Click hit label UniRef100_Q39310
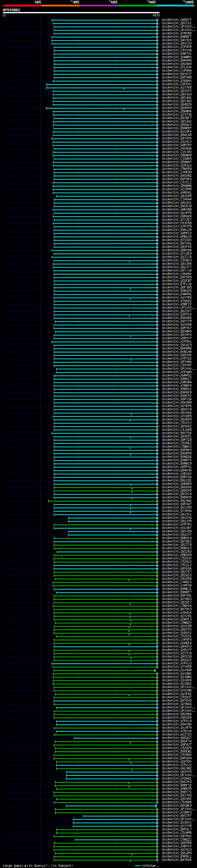The width and height of the screenshot is (197, 868). point(177,165)
